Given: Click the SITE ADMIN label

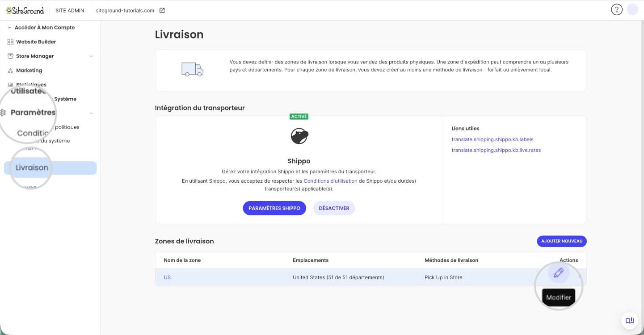Looking at the screenshot, I should (x=70, y=10).
